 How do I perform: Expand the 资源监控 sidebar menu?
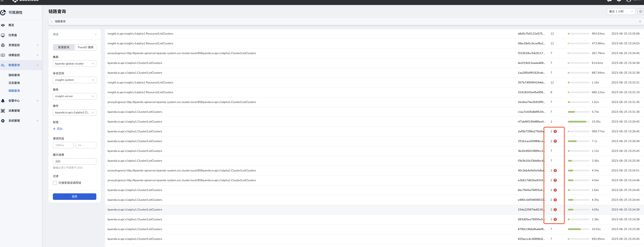click(38, 45)
